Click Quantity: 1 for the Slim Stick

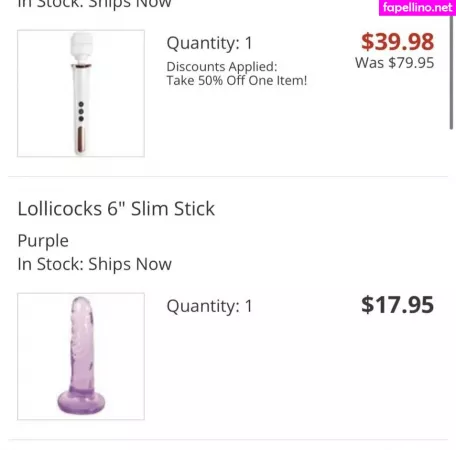click(x=210, y=306)
